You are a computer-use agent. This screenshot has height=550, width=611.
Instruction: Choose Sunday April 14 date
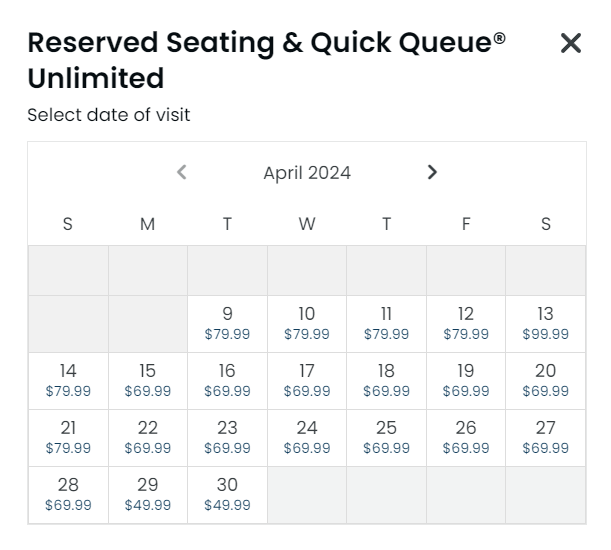pyautogui.click(x=68, y=380)
